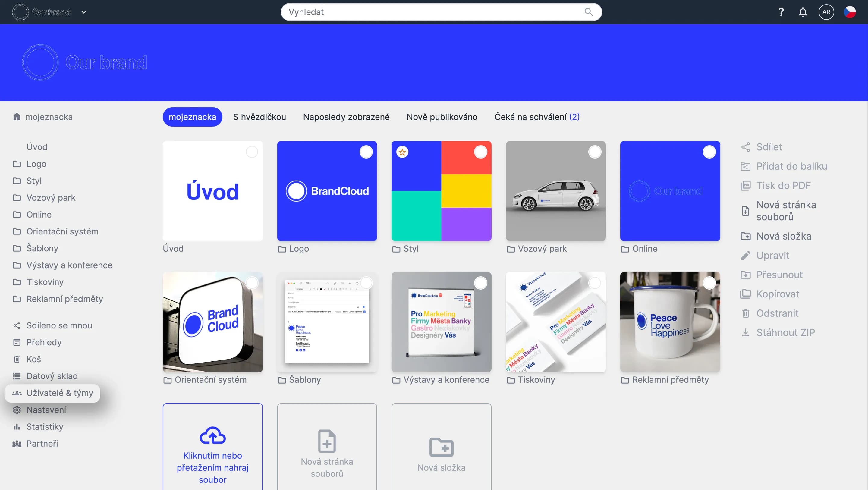Open the AR user avatar menu
The height and width of the screenshot is (490, 868).
click(826, 12)
